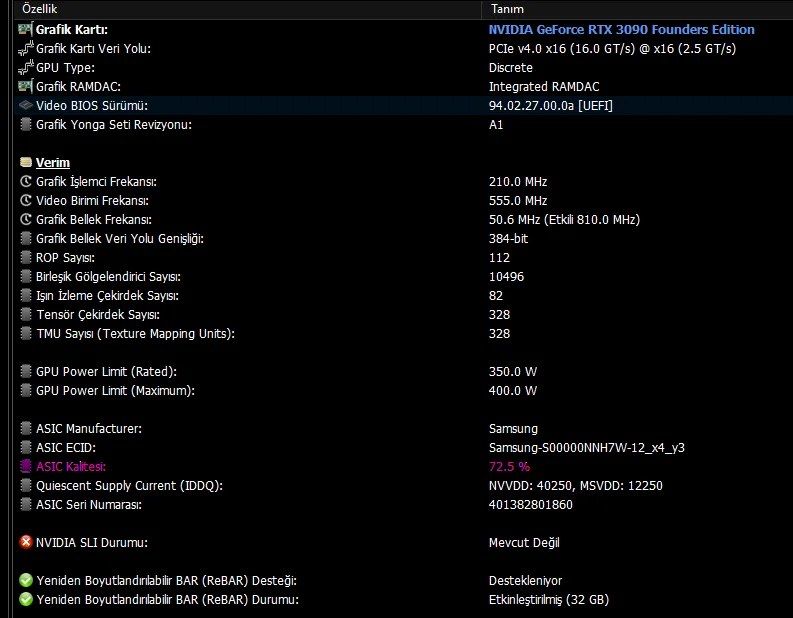Click the purple ASIC Kalitesi chip icon
The width and height of the screenshot is (793, 618).
(x=25, y=466)
